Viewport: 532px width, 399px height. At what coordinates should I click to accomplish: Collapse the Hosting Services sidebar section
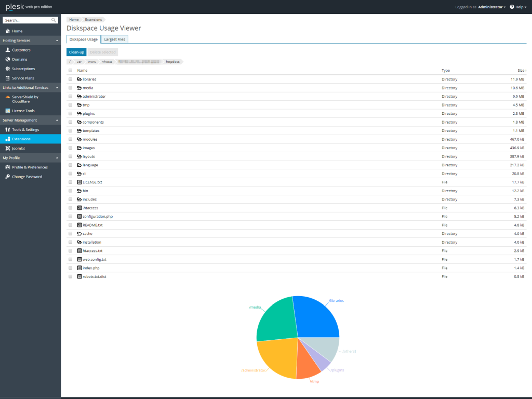click(57, 41)
